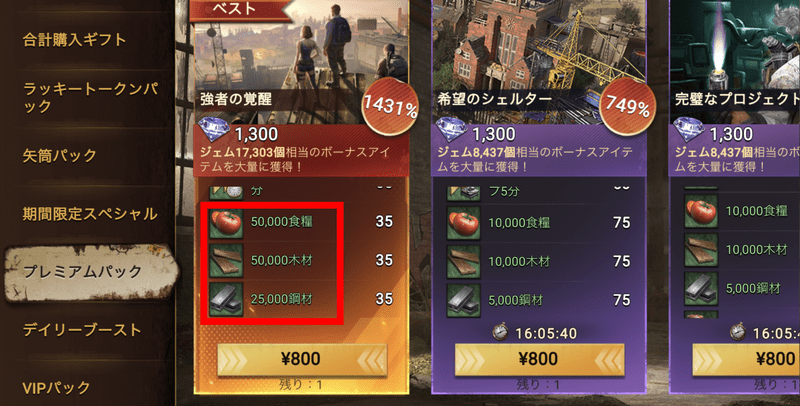Tap the 50,000食糧 tomato icon
This screenshot has width=800, height=406.
coord(226,222)
